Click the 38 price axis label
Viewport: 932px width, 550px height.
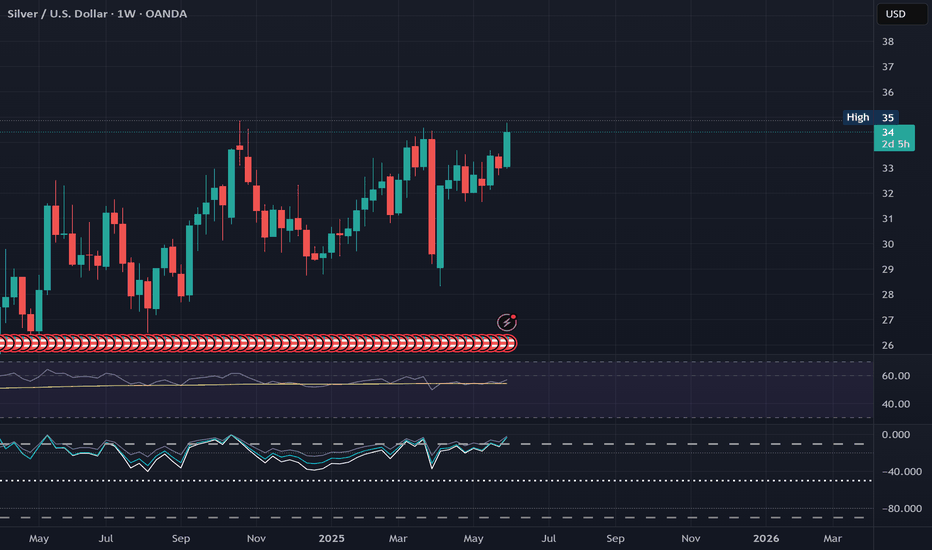[887, 42]
